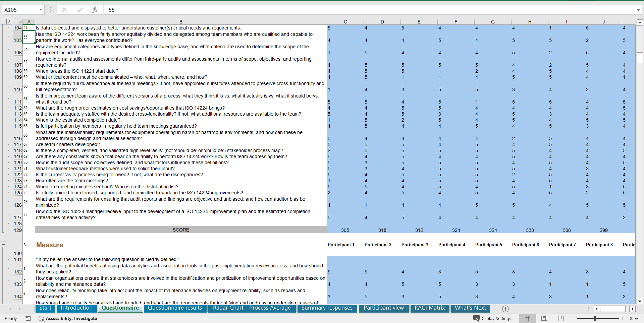The image size is (644, 323).
Task: Click the macro recording status bar icon
Action: point(28,318)
